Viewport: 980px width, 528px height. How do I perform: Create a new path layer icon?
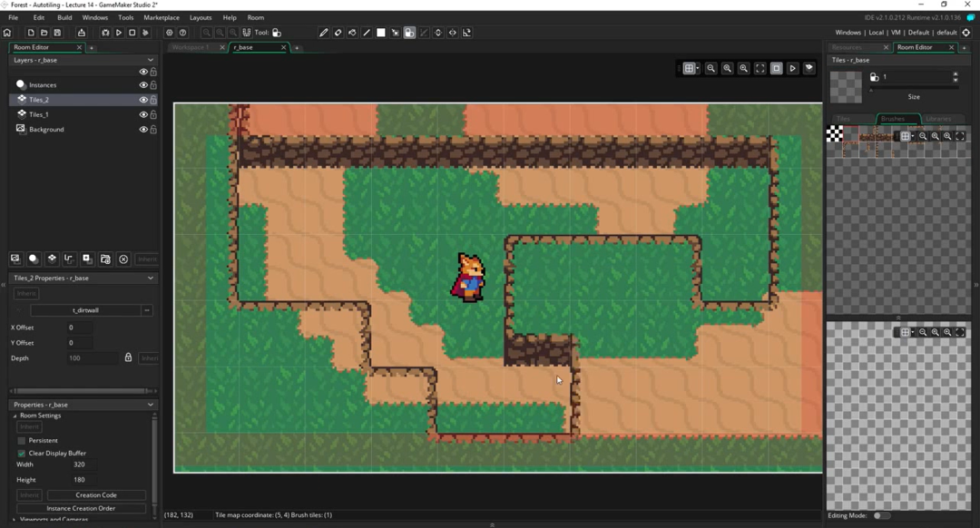[x=69, y=259]
